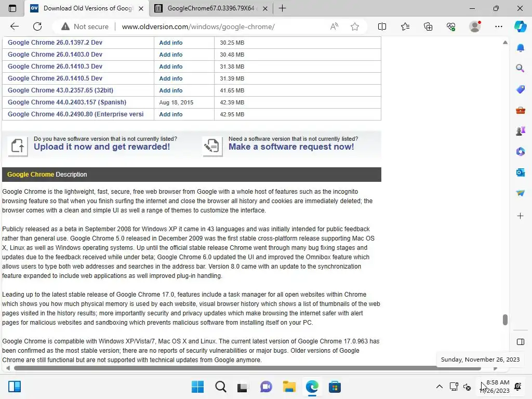Open Widgets panel on taskbar

point(15,387)
